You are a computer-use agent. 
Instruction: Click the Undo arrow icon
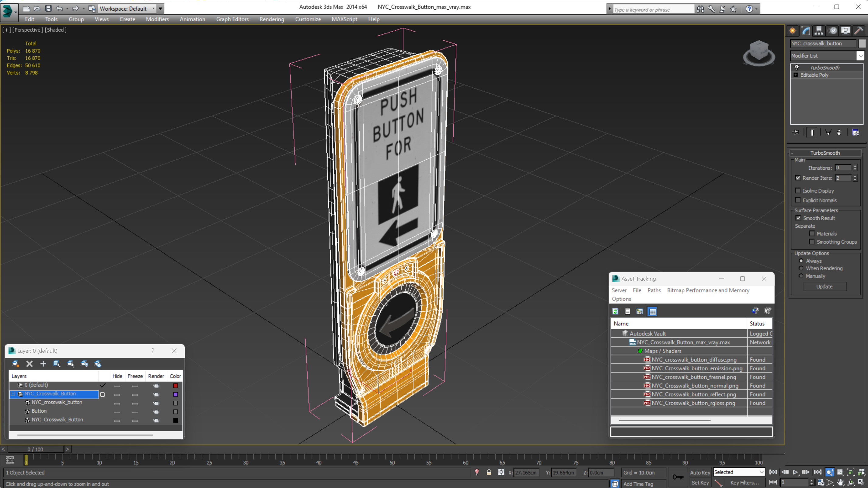point(59,9)
